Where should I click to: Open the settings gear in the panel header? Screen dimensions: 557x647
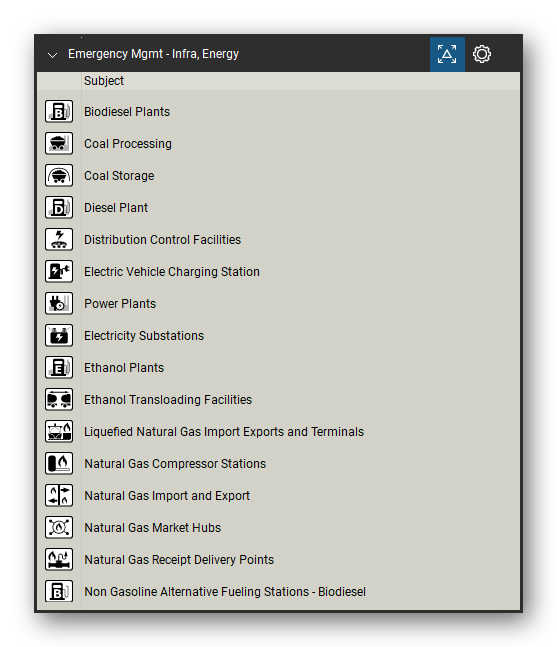[482, 54]
